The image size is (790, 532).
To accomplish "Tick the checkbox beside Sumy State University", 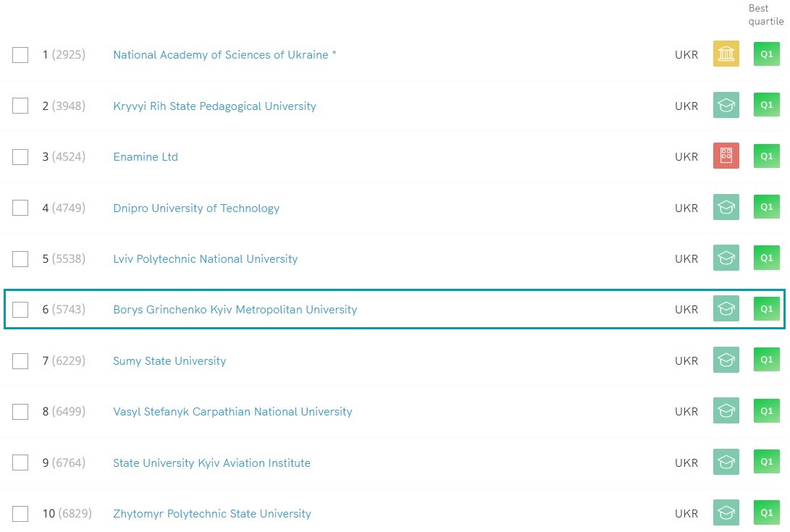I will click(20, 361).
